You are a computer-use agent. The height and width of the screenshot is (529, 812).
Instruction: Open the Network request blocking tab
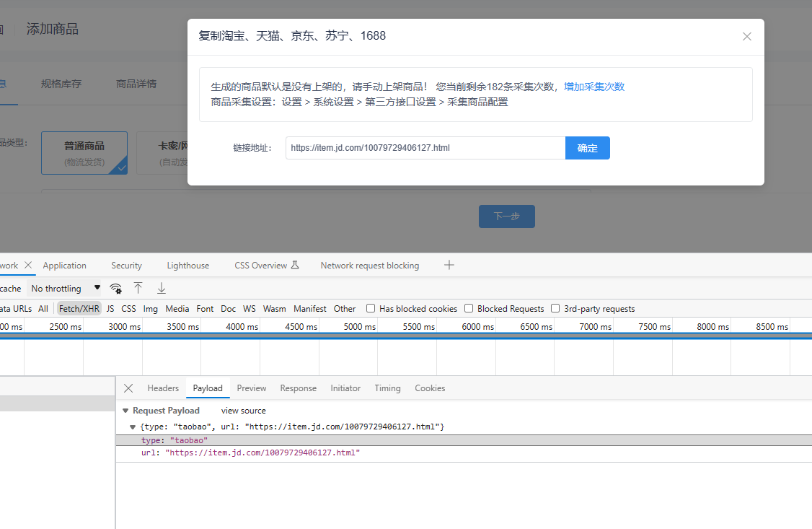click(x=370, y=266)
